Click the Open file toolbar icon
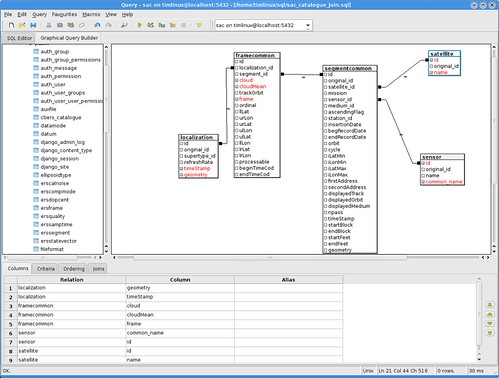Viewport: 499px width, 378px height. tap(22, 25)
